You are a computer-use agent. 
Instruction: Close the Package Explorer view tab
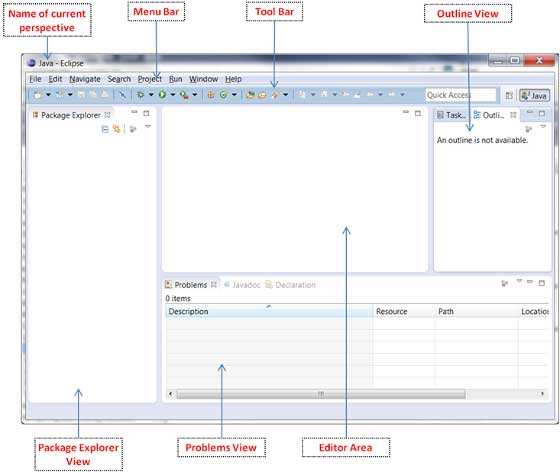pyautogui.click(x=108, y=115)
